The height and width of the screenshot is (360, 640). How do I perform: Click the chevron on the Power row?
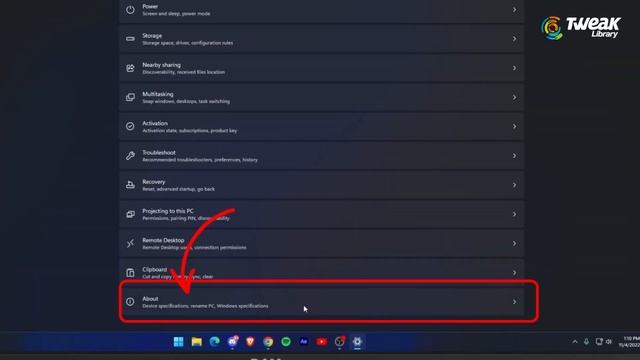click(514, 10)
